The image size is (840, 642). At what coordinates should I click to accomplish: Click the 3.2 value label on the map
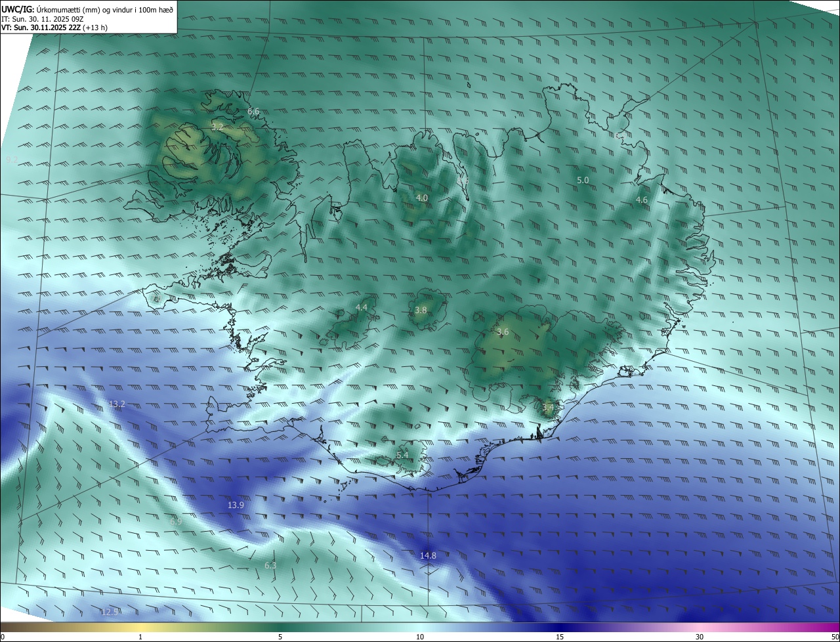[217, 127]
